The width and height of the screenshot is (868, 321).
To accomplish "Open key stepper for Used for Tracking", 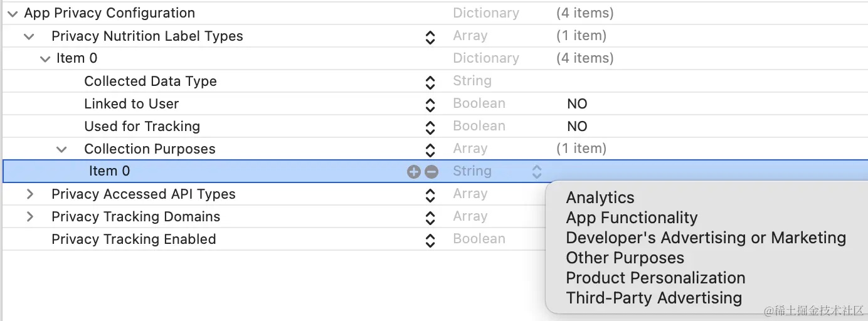I will [430, 127].
